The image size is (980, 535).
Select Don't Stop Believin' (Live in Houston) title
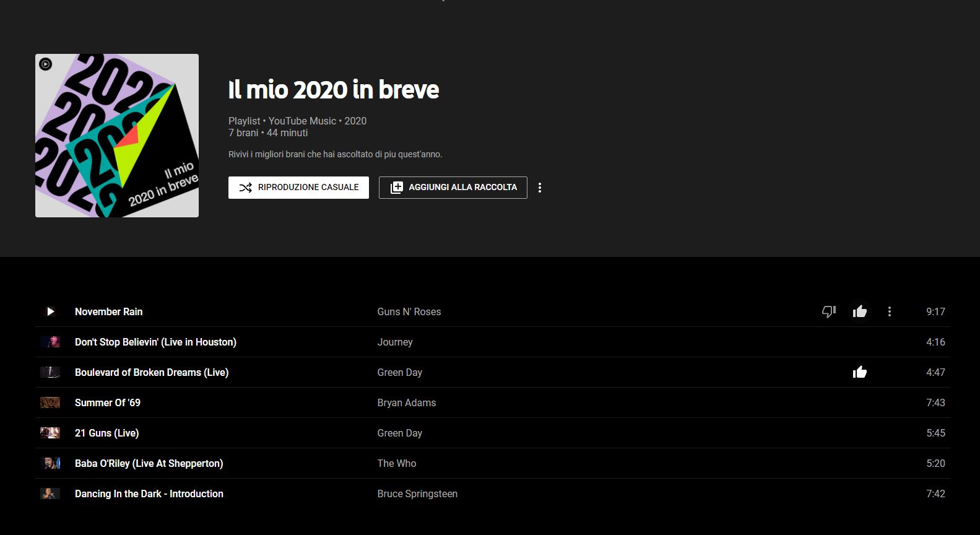(155, 342)
